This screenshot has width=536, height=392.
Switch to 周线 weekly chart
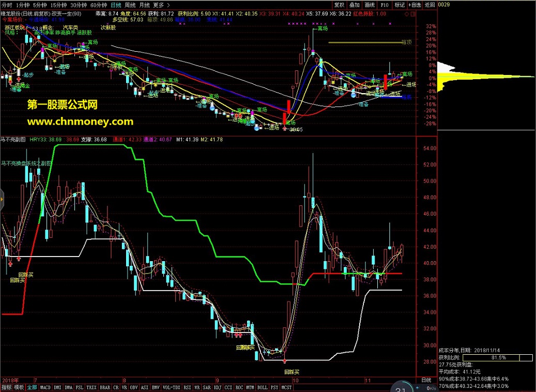pyautogui.click(x=130, y=5)
